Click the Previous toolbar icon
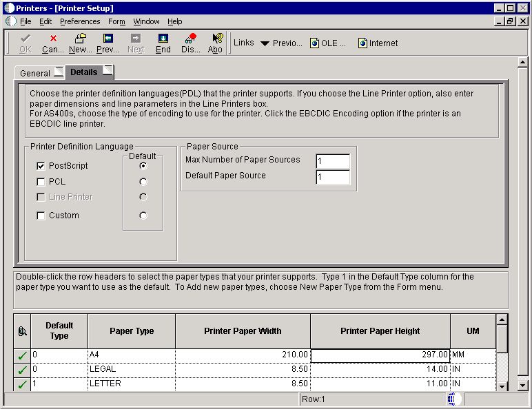532x409 pixels. coord(108,39)
